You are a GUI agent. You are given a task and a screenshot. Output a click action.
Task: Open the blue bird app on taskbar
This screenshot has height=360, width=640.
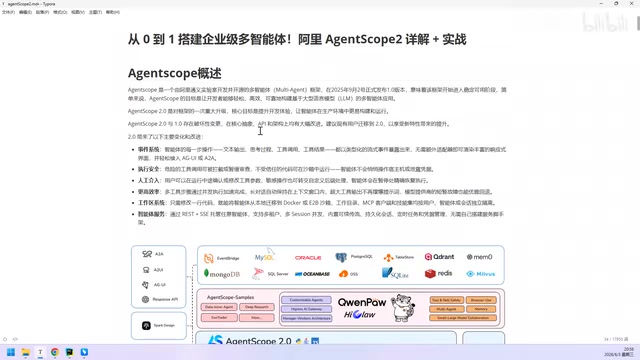pyautogui.click(x=84, y=352)
